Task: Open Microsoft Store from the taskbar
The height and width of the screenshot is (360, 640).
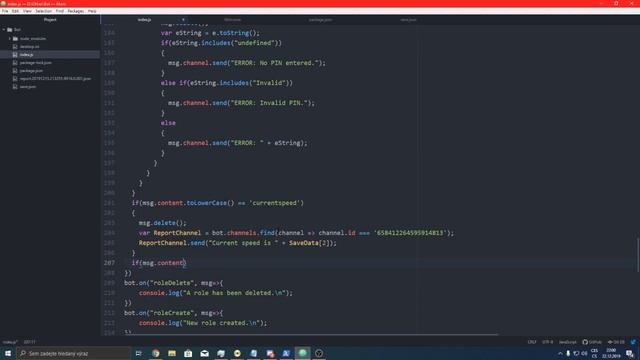Action: tap(188, 353)
